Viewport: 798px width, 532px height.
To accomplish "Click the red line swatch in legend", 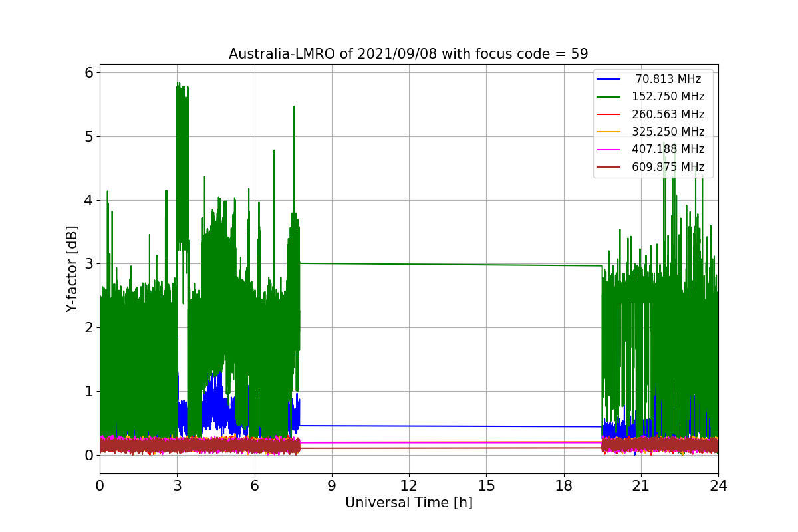I will click(x=608, y=114).
